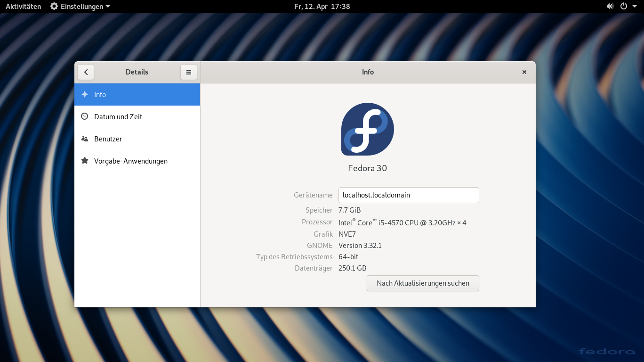Viewport: 644px width, 362px height.
Task: Click the Prozessor label
Action: click(317, 222)
